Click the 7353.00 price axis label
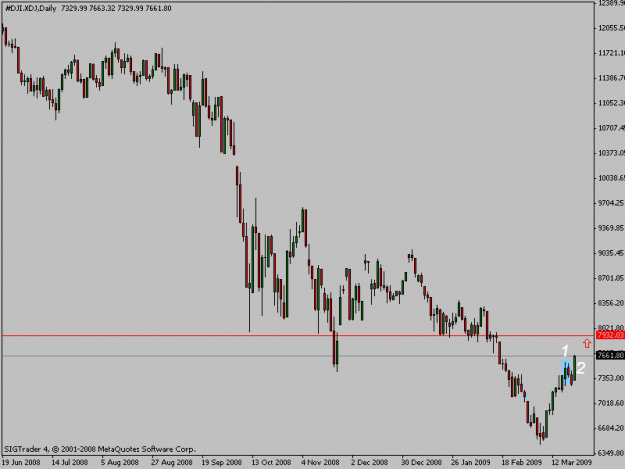The width and height of the screenshot is (625, 469). tap(611, 378)
